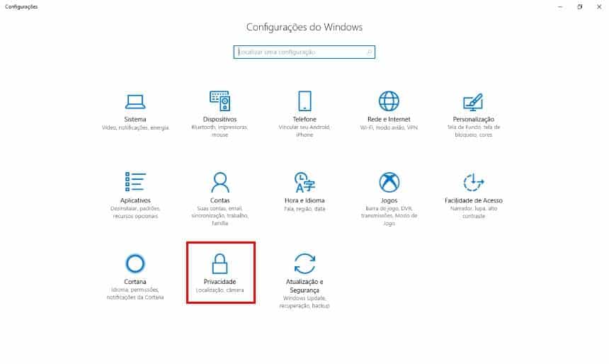Open the Facilidade de Acesso icon
609x364 pixels.
(474, 182)
